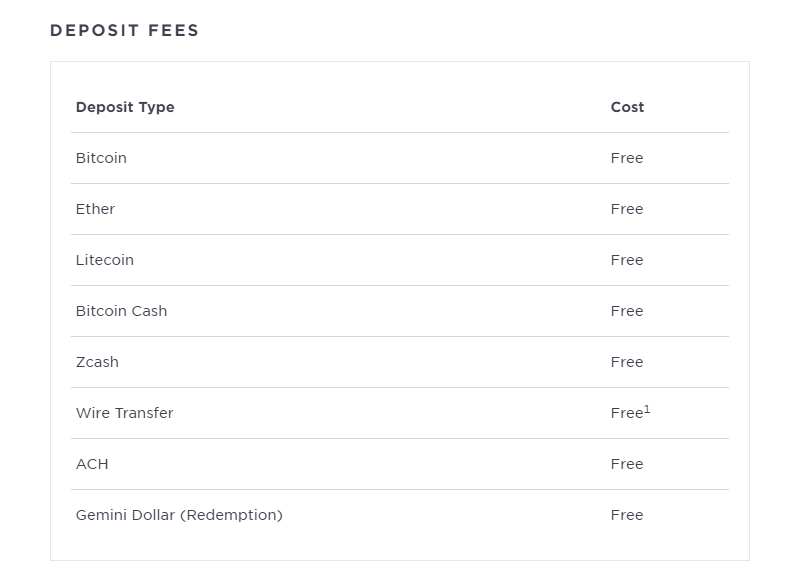
Task: Click the Deposit Type column header
Action: coord(125,107)
